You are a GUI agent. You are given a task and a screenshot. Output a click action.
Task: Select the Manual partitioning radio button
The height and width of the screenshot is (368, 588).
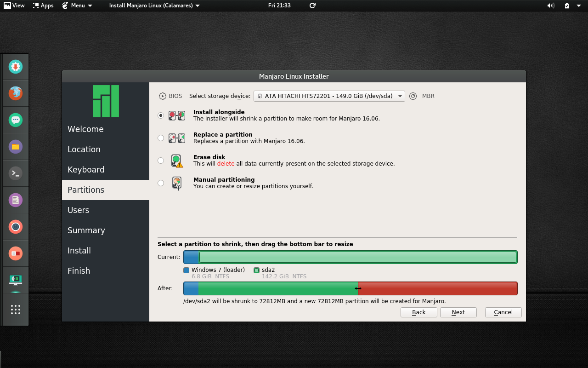tap(161, 183)
